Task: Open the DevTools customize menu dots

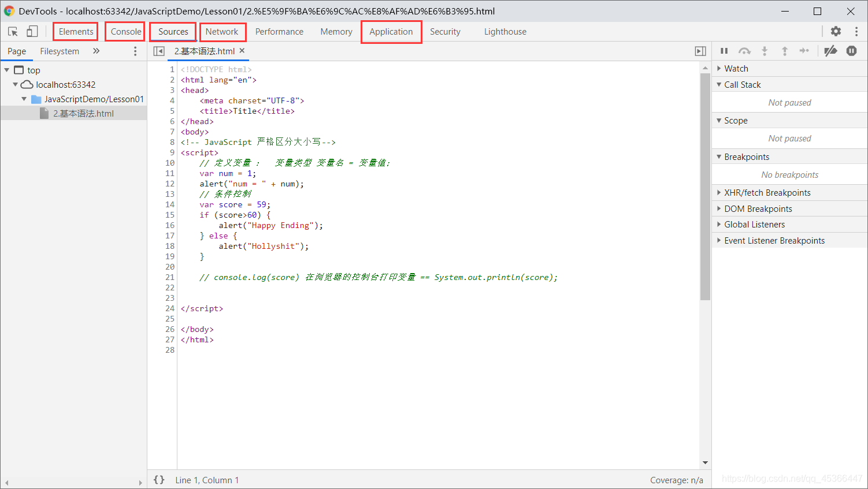Action: click(x=856, y=32)
